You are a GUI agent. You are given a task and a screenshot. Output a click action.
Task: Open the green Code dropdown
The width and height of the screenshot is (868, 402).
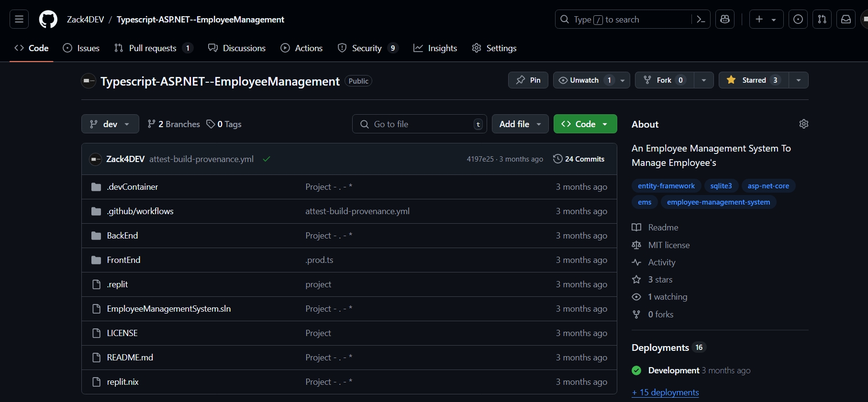pyautogui.click(x=585, y=124)
